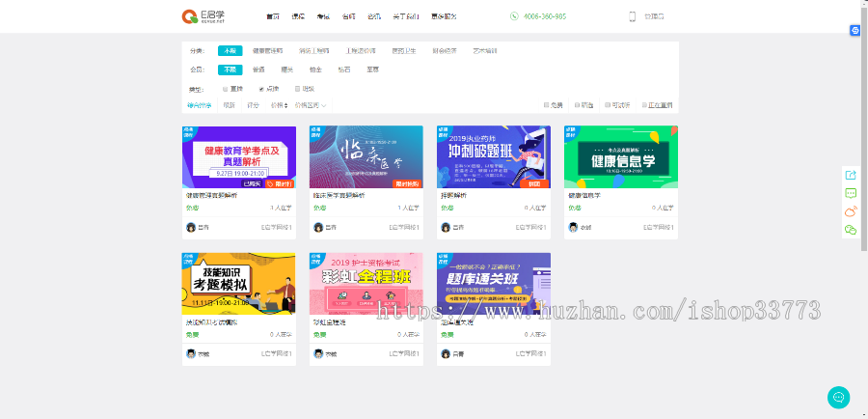This screenshot has height=419, width=868.
Task: Toggle the 班级 type checkbox
Action: [297, 89]
